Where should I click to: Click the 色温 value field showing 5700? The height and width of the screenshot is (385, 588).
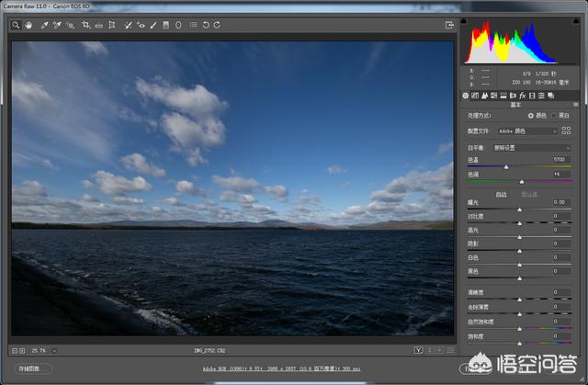click(561, 159)
